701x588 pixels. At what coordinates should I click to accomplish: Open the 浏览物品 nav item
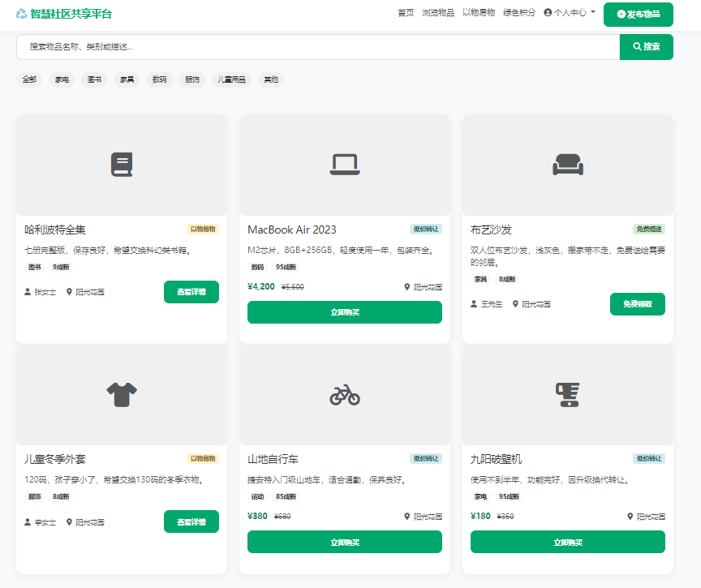point(438,12)
